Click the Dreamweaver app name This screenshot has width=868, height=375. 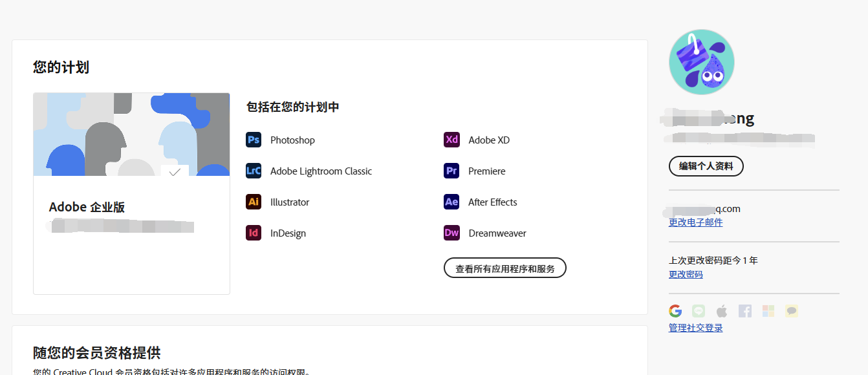pyautogui.click(x=497, y=233)
